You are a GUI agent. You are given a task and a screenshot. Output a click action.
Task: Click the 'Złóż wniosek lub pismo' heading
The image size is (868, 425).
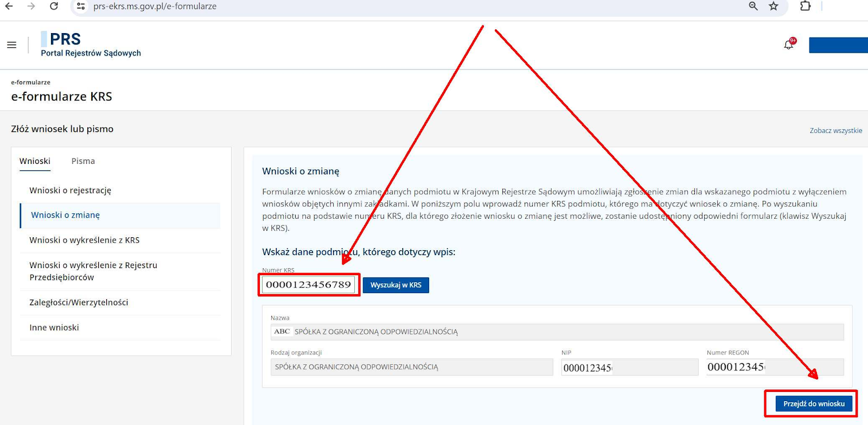pos(62,129)
